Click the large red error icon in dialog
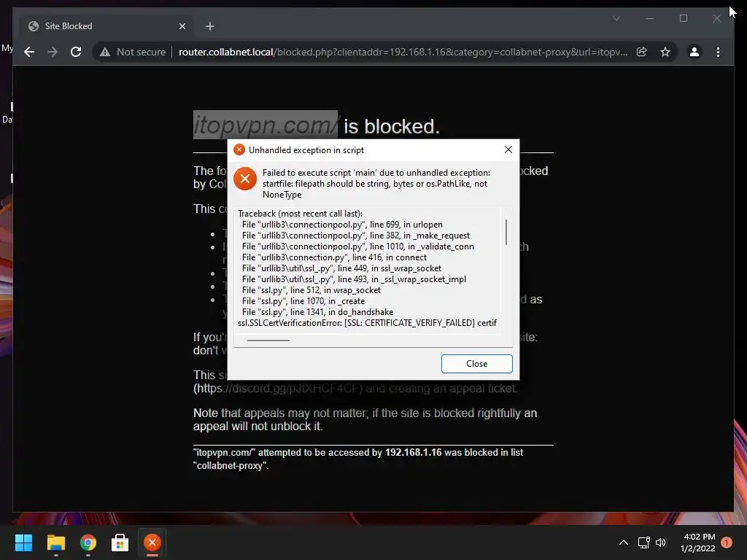 245,179
